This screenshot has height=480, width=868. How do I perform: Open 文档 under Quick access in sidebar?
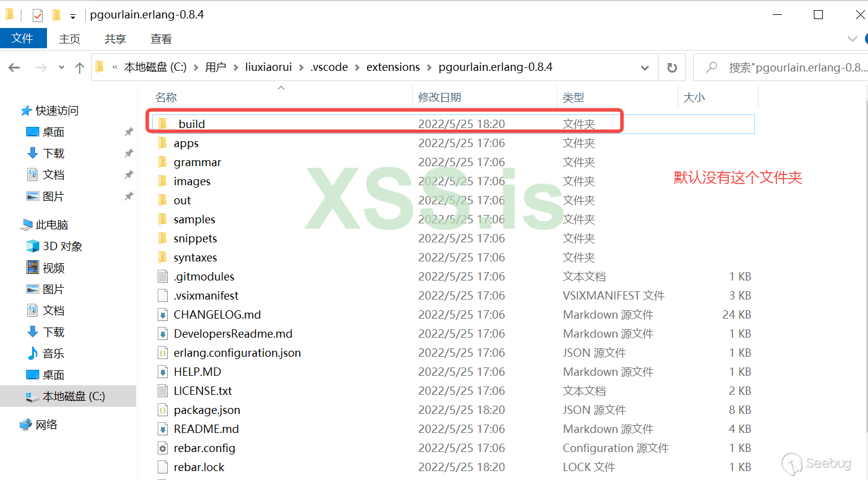click(x=54, y=175)
